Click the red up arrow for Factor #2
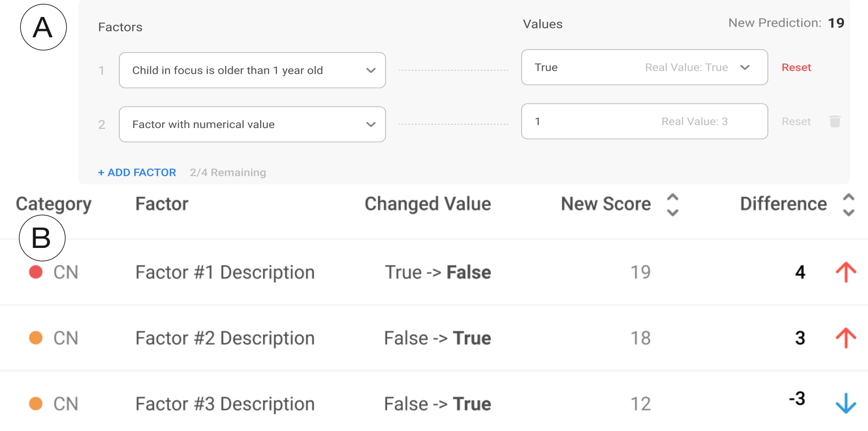Image resolution: width=868 pixels, height=431 pixels. click(x=846, y=338)
